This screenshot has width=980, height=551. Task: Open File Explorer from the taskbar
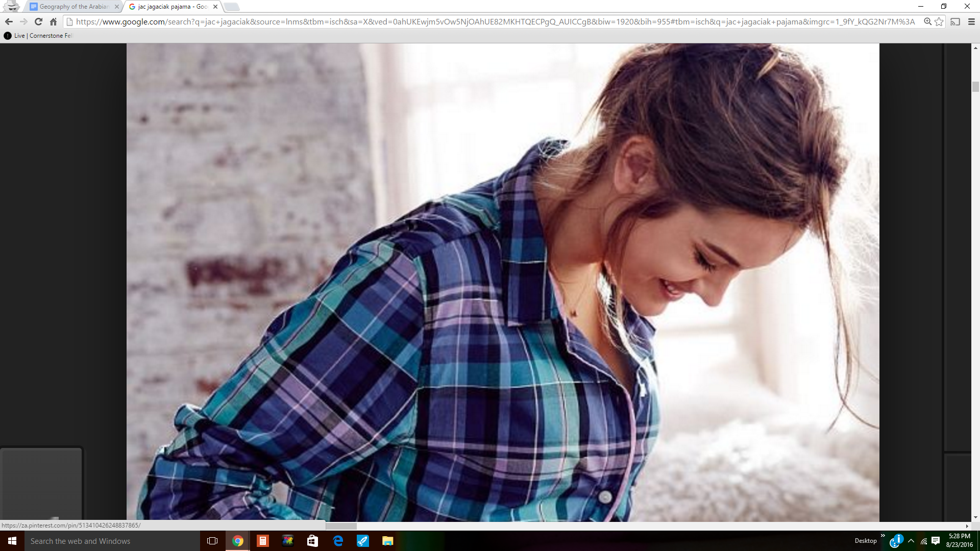388,541
